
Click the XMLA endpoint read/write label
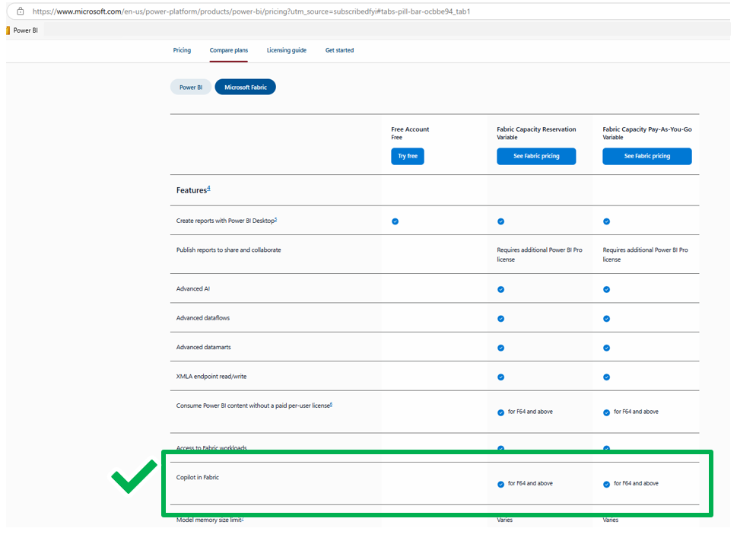[x=211, y=377]
